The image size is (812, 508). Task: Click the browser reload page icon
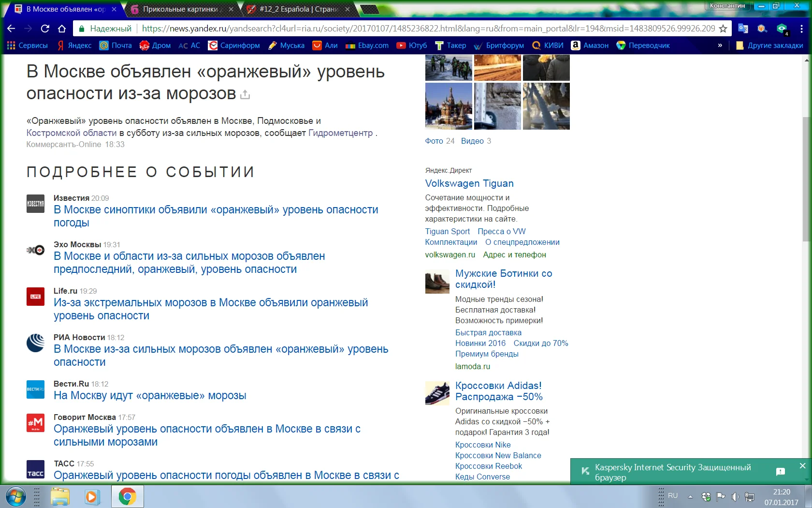coord(45,29)
